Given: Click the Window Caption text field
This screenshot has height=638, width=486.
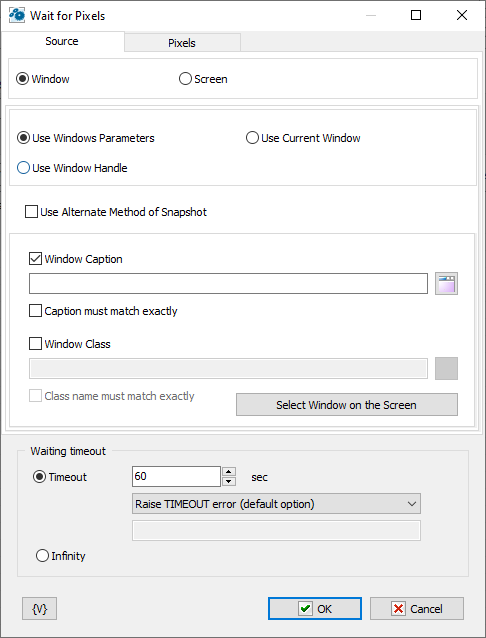Looking at the screenshot, I should pos(228,284).
